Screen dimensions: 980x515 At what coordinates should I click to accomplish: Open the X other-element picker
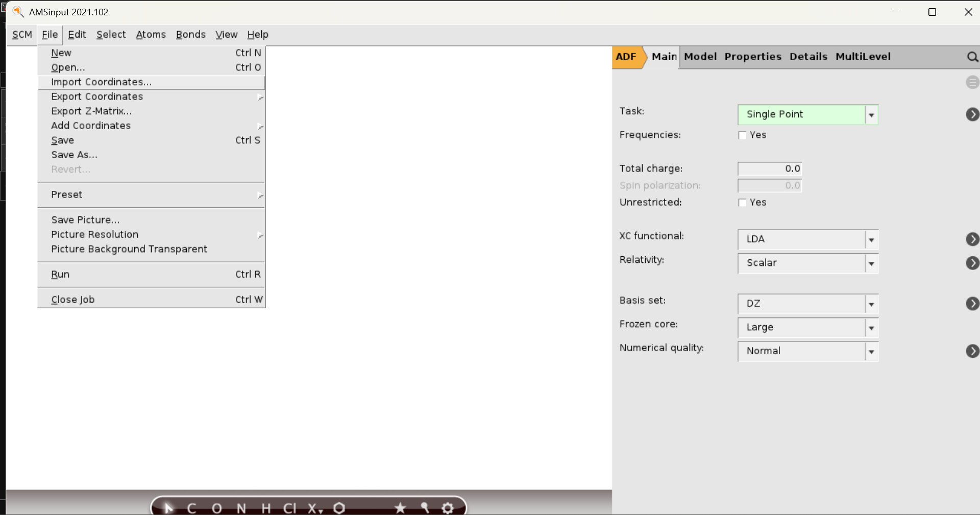click(314, 508)
